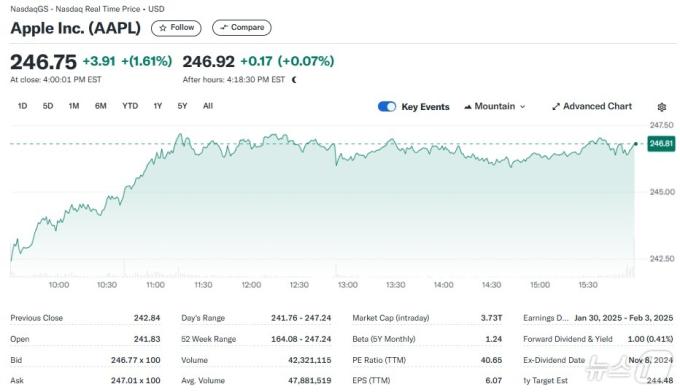This screenshot has height=392, width=680.
Task: Click the after-hours price 246.92
Action: tap(209, 61)
